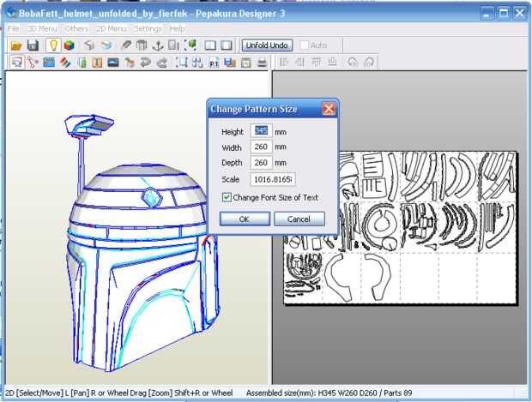Click the grayed align-left icon
Viewport: 532px width, 402px height.
[x=284, y=62]
